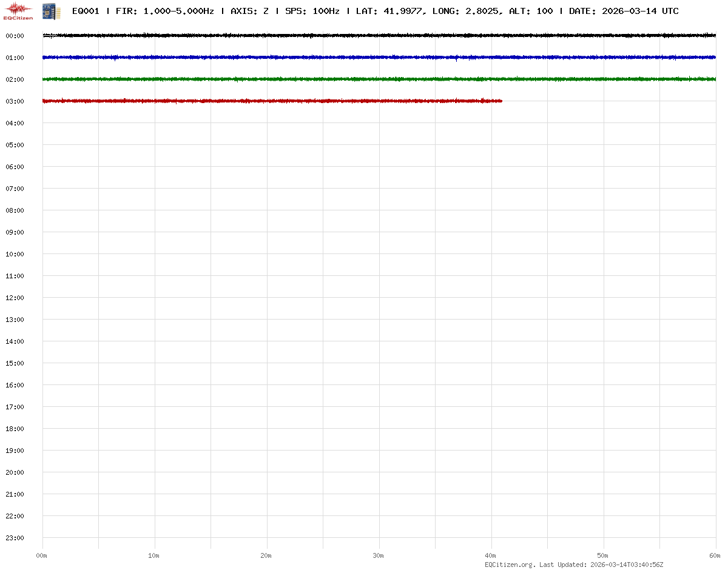Click the EQCitizen red waveform logo
728x570 pixels.
tap(18, 10)
